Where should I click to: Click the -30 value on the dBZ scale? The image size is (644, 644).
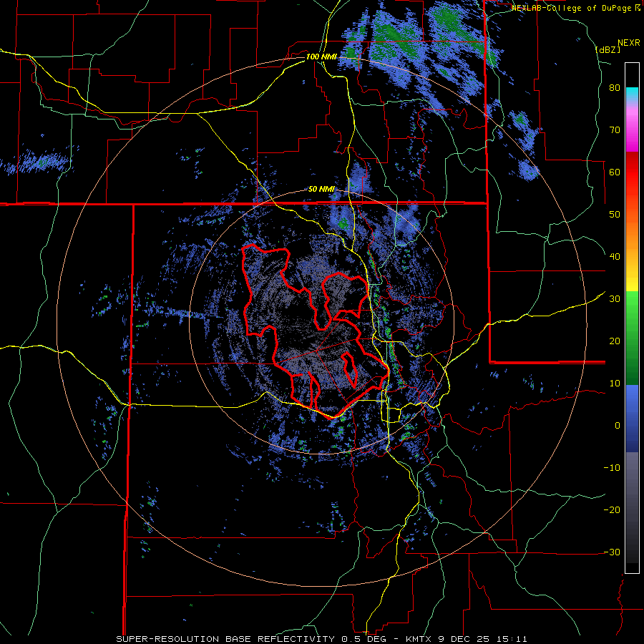pos(612,552)
